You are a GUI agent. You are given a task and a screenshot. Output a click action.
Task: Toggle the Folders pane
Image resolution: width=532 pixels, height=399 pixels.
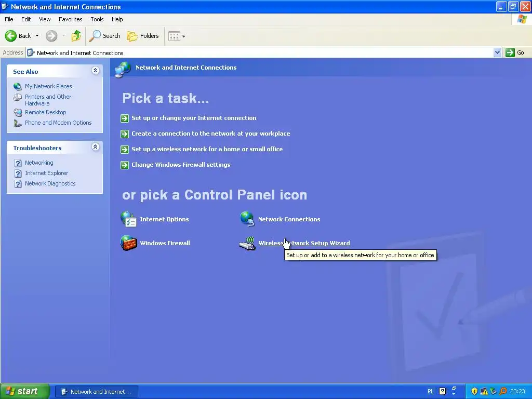tap(143, 36)
